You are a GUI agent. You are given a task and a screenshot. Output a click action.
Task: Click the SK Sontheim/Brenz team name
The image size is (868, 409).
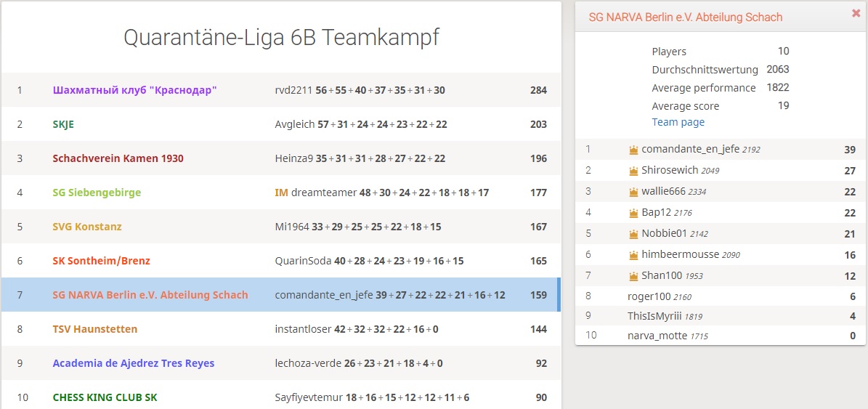101,261
